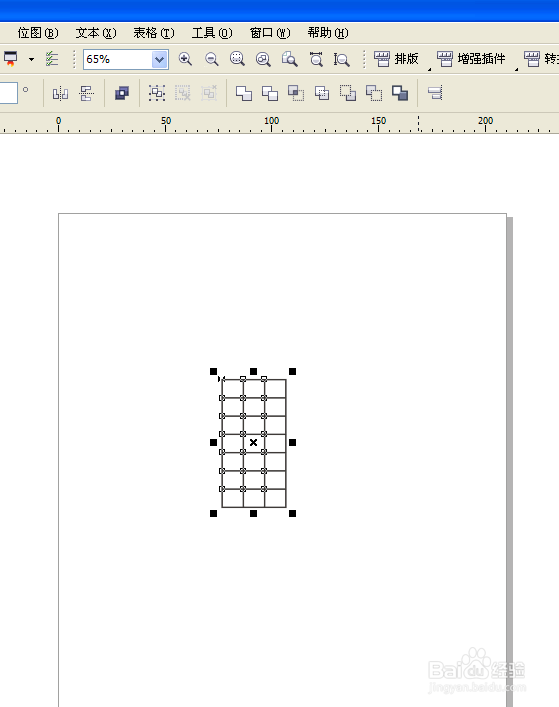Group the selected objects
This screenshot has height=707, width=559.
(x=157, y=93)
